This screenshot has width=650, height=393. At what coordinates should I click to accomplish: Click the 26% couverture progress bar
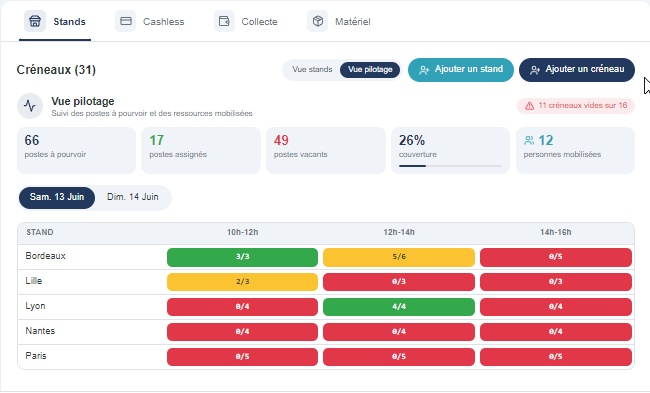coord(451,166)
